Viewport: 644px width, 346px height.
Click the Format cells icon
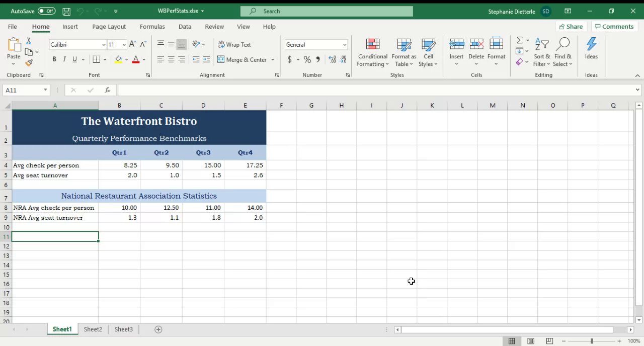(496, 44)
